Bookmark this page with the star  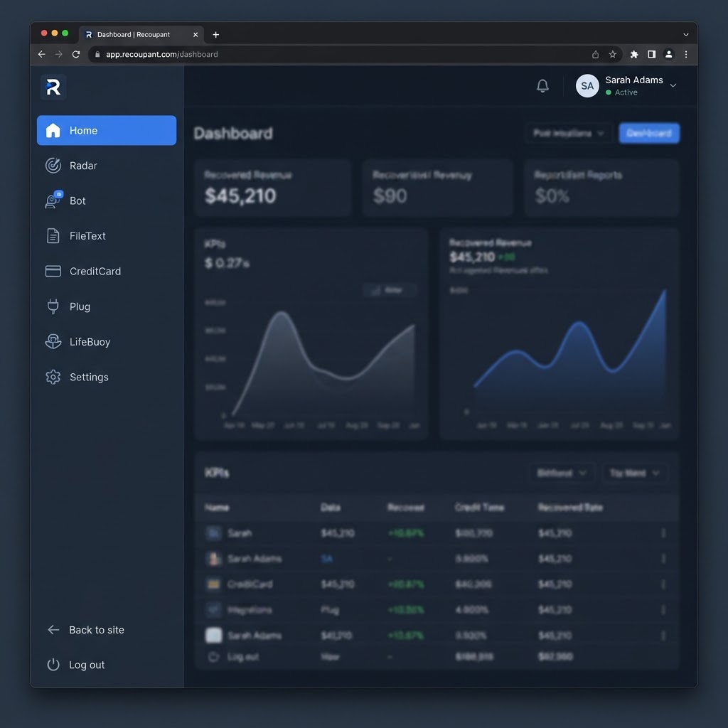pyautogui.click(x=613, y=54)
